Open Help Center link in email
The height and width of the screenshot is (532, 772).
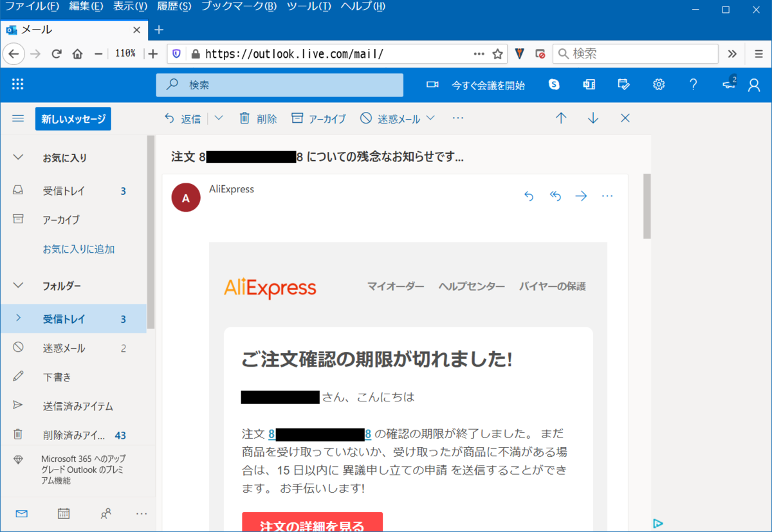pos(472,286)
